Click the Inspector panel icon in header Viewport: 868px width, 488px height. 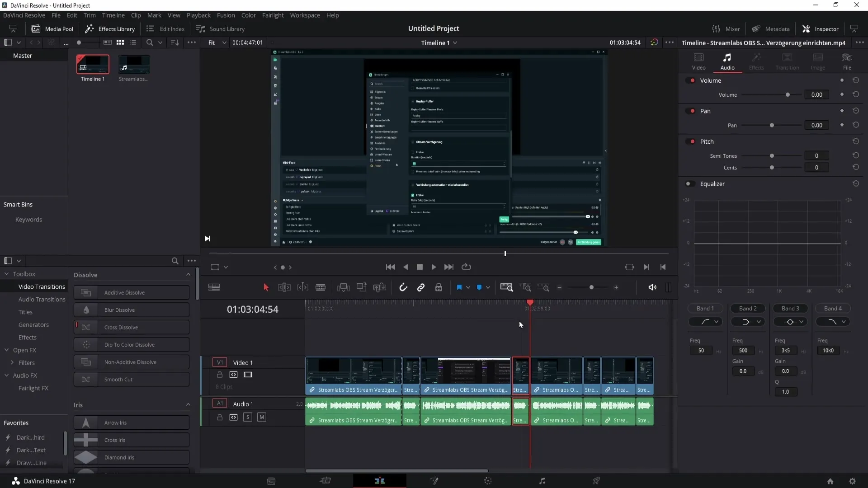click(x=807, y=28)
